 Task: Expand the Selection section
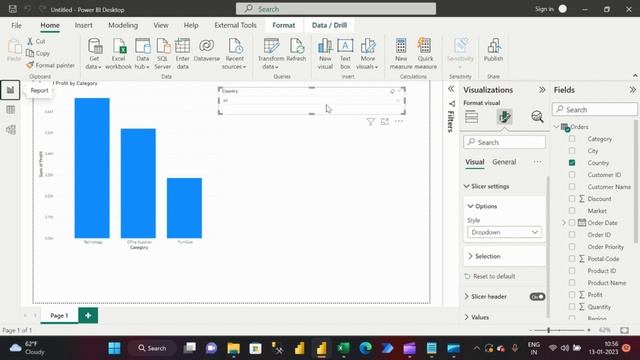coord(470,256)
